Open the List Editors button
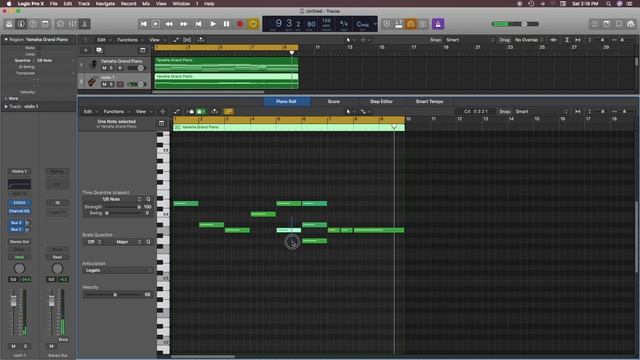Screen dimensions: 640x360 pyautogui.click(x=595, y=24)
